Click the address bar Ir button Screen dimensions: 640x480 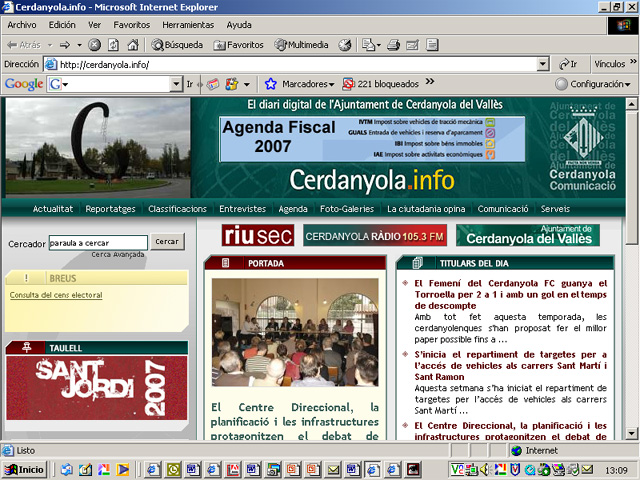coord(569,64)
